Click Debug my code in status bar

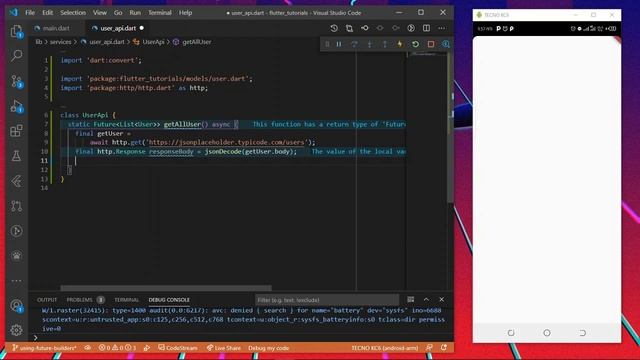269,348
